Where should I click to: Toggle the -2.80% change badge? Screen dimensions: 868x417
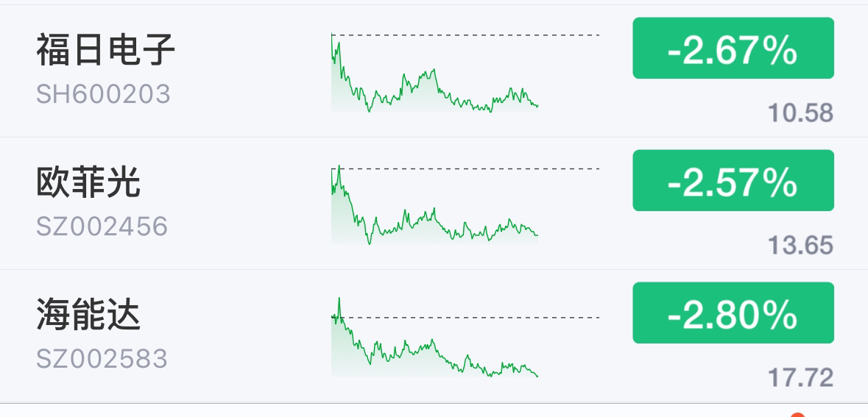[733, 313]
